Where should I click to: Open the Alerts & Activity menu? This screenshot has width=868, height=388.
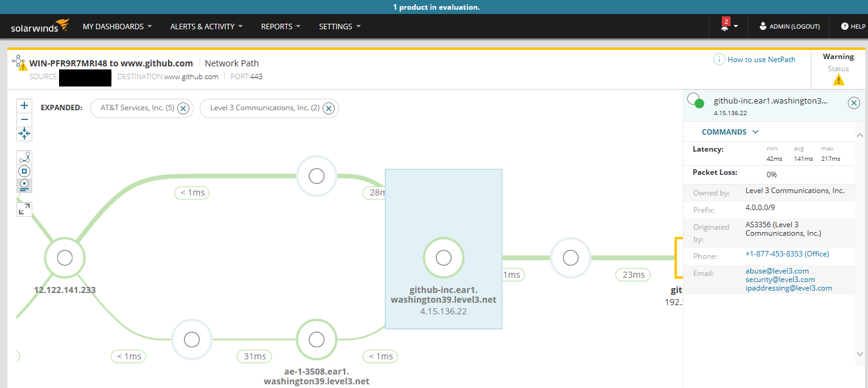coord(206,27)
